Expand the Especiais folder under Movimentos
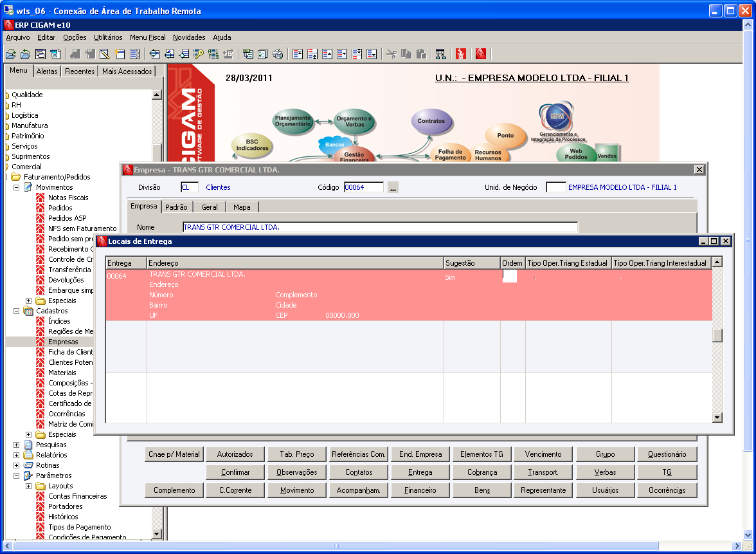This screenshot has height=554, width=756. click(28, 300)
